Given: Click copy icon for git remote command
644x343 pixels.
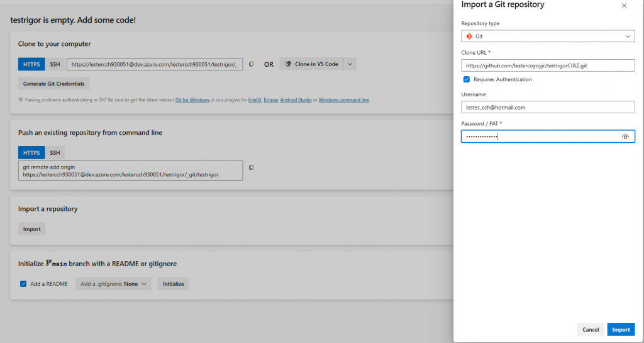Looking at the screenshot, I should pos(251,167).
